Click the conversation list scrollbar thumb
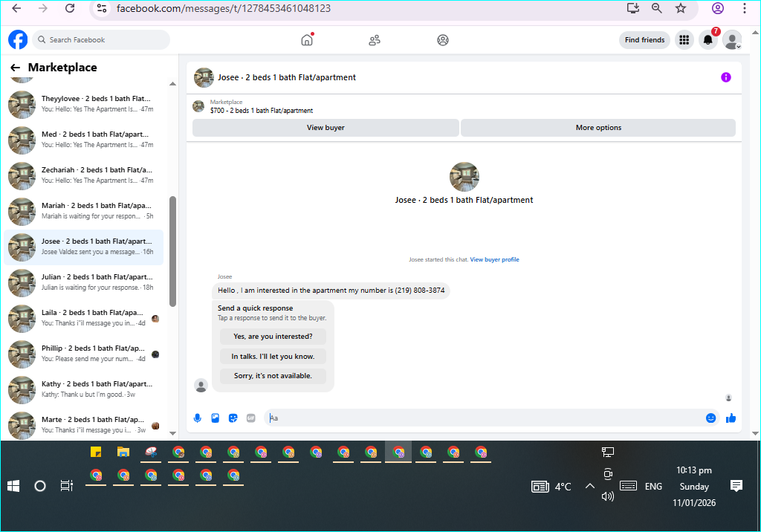The width and height of the screenshot is (761, 532). (172, 251)
